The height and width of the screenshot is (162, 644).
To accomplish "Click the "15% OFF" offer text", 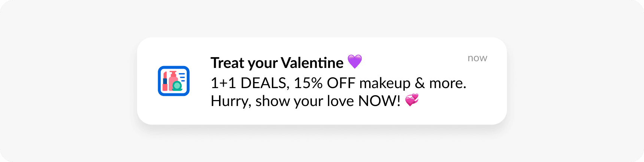I will [x=324, y=83].
